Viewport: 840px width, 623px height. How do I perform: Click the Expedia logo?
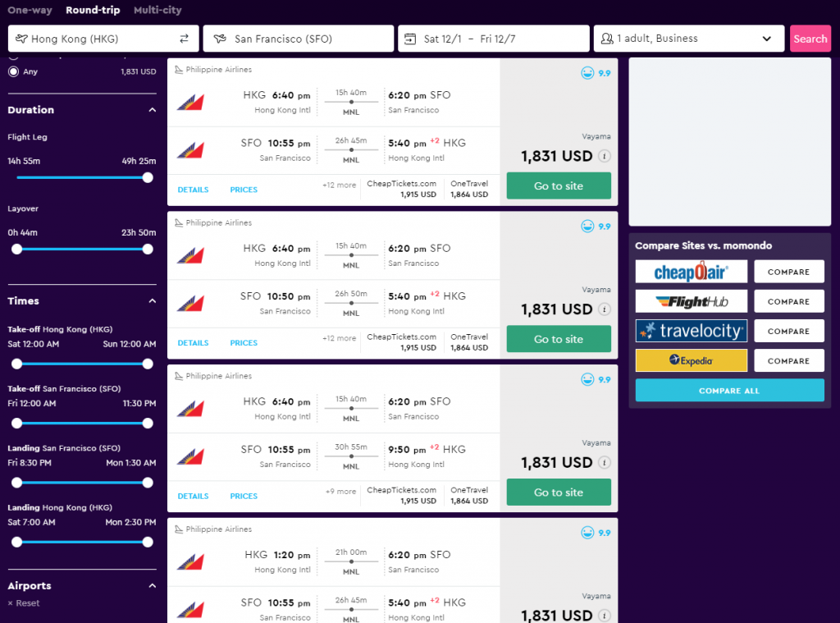tap(691, 361)
